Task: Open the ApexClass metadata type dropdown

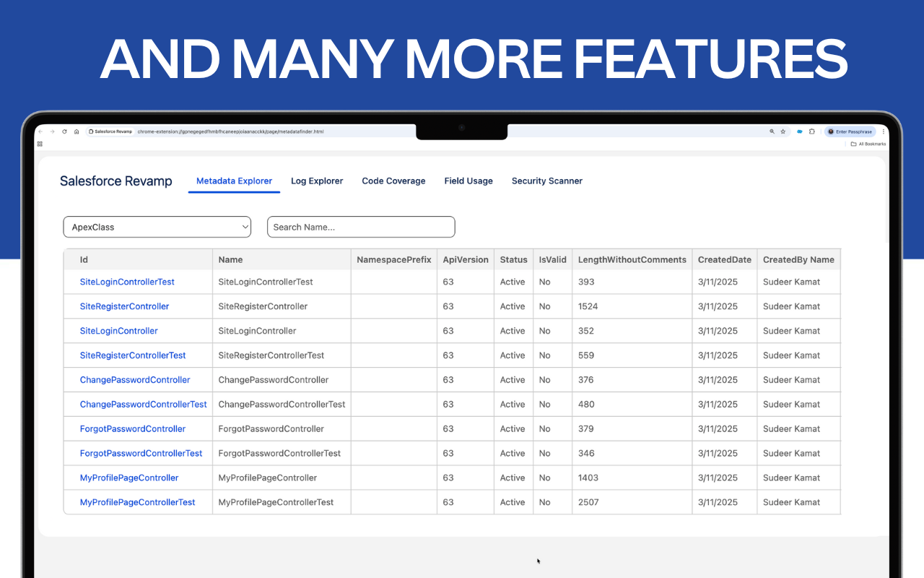Action: [x=157, y=227]
